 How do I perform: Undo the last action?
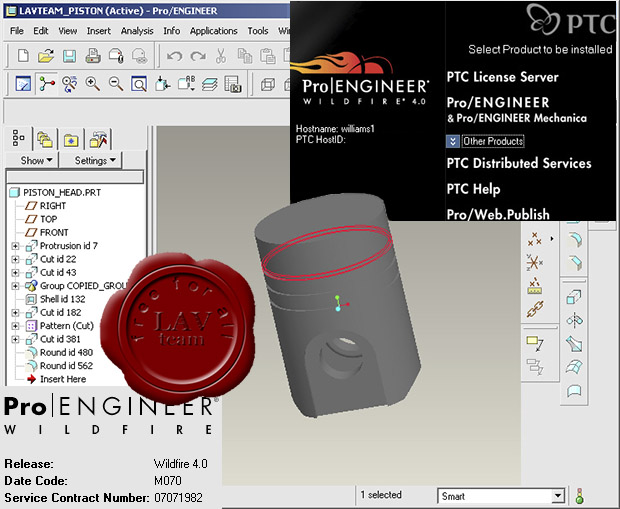coord(174,56)
